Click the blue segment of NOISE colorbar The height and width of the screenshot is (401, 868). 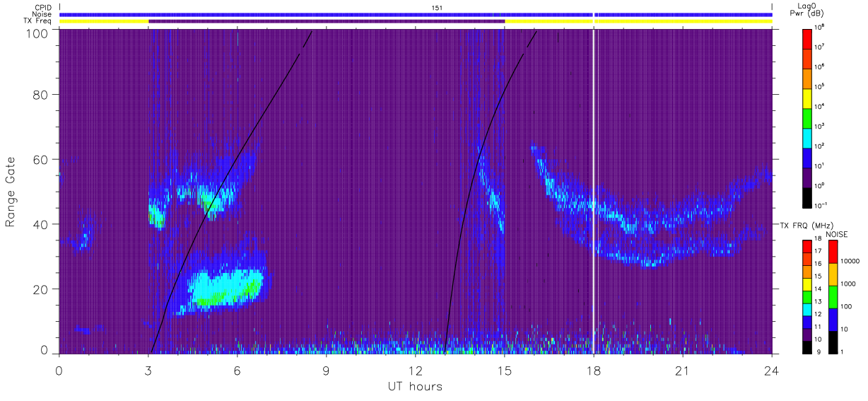point(833,320)
